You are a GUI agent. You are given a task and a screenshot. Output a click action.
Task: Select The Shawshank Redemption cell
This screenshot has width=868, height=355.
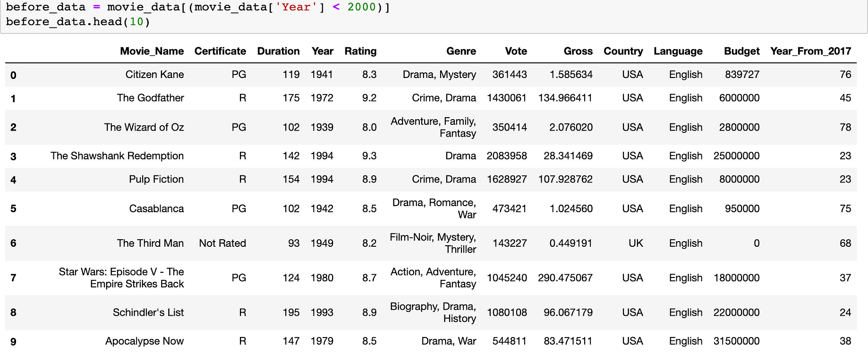point(117,156)
